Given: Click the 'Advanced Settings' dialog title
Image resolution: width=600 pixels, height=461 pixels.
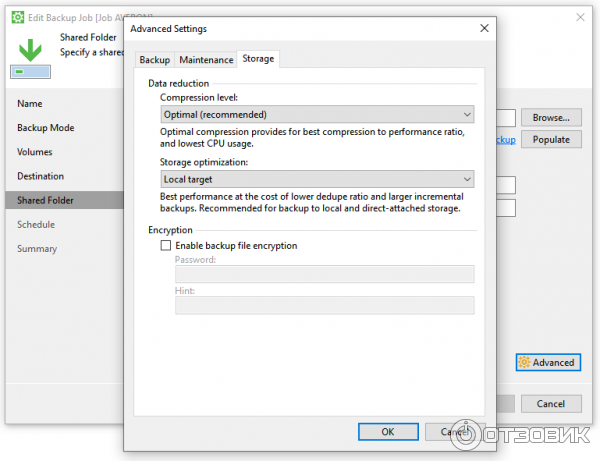Looking at the screenshot, I should point(168,29).
